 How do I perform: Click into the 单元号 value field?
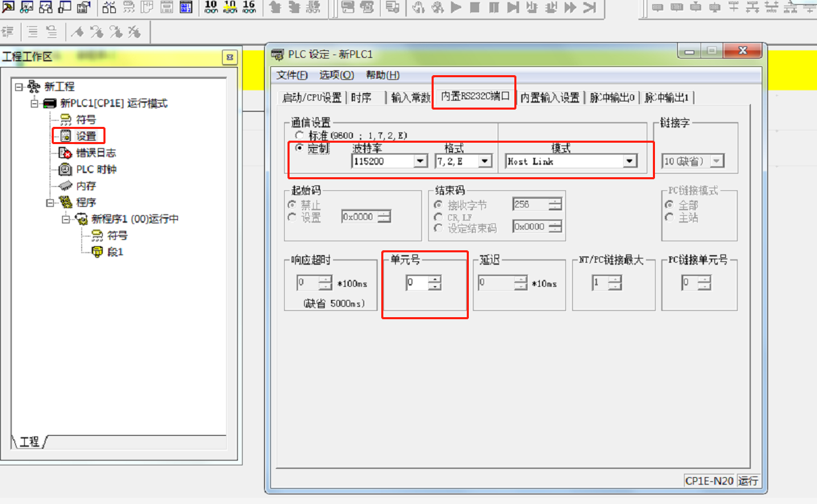tap(417, 283)
